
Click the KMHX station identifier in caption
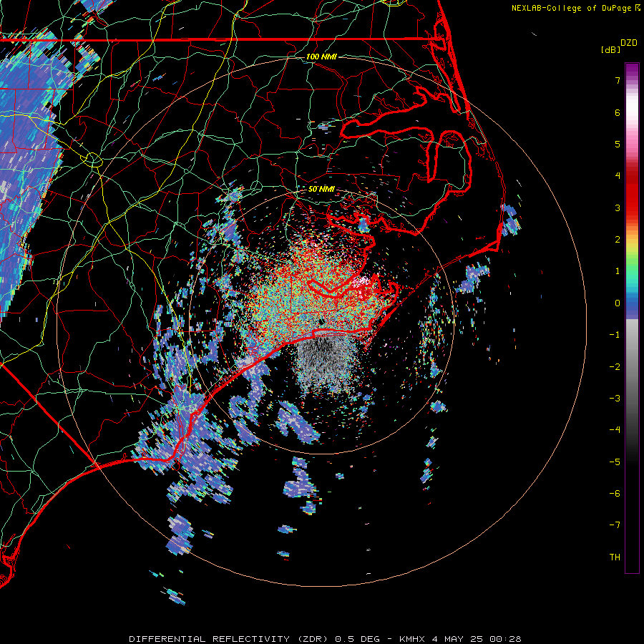[x=412, y=639]
